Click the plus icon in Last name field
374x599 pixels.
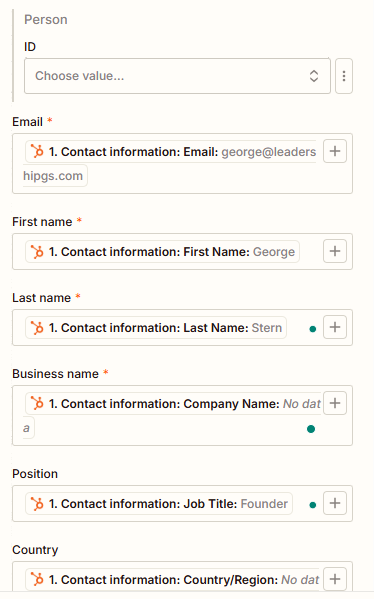(x=335, y=327)
